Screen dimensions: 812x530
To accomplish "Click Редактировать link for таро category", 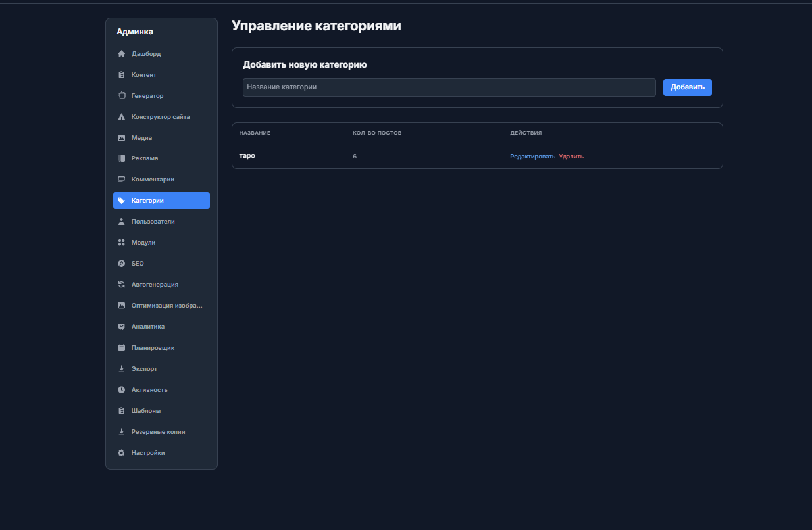I will pyautogui.click(x=532, y=157).
